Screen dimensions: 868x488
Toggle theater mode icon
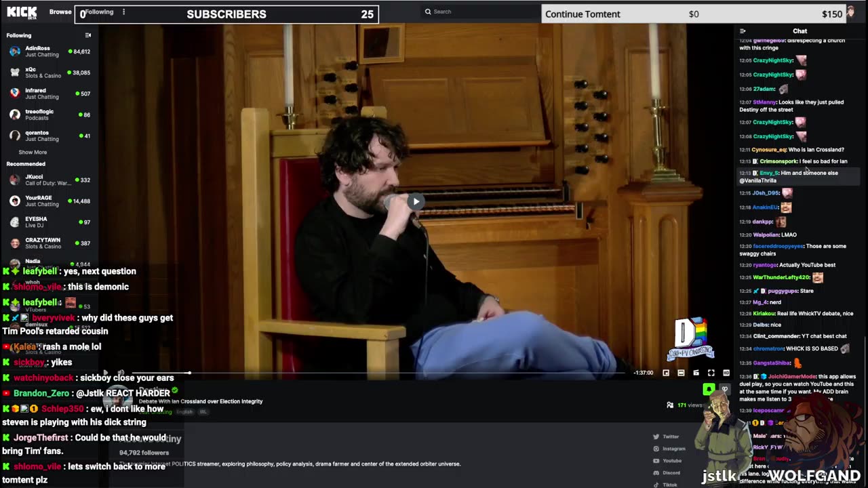681,373
